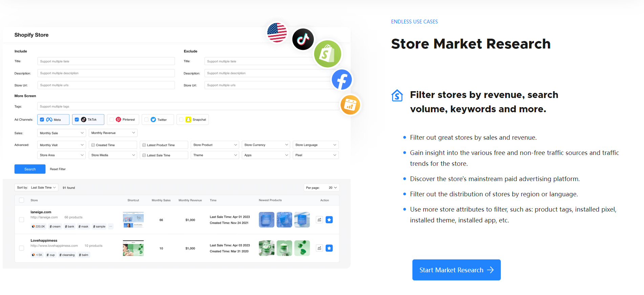Click the green Shopify bag icon

click(327, 54)
